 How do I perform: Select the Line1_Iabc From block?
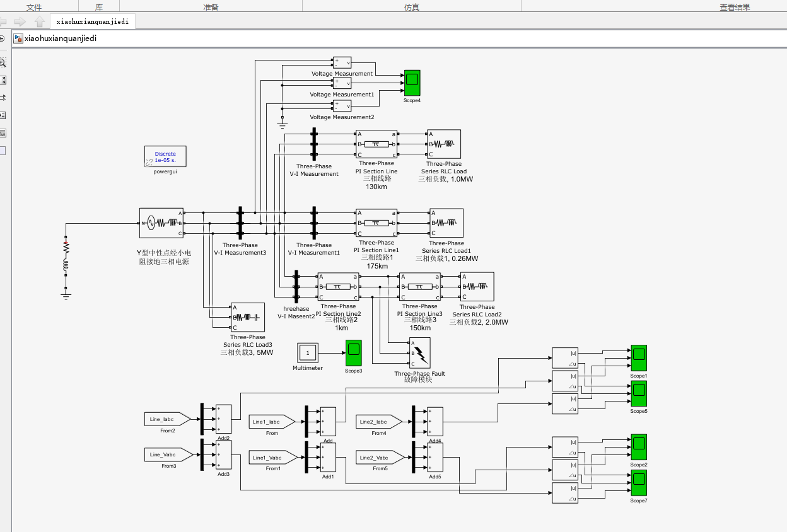coord(272,421)
